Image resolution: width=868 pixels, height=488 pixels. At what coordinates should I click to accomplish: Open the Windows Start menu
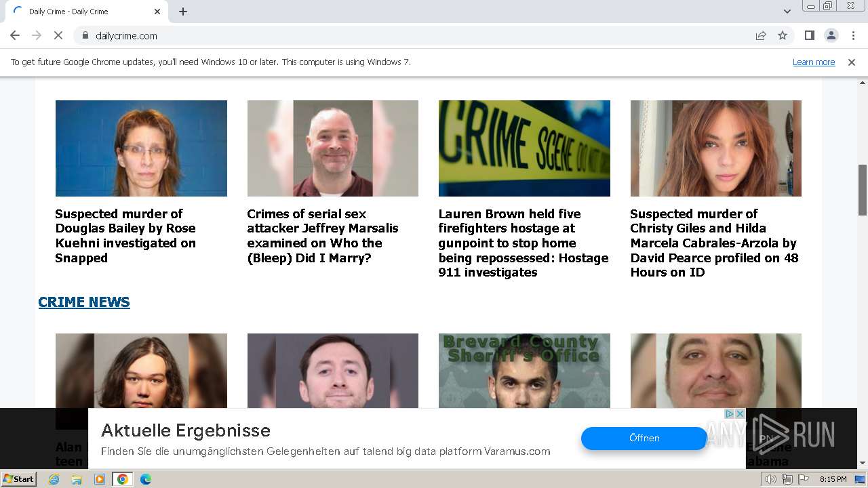[18, 479]
